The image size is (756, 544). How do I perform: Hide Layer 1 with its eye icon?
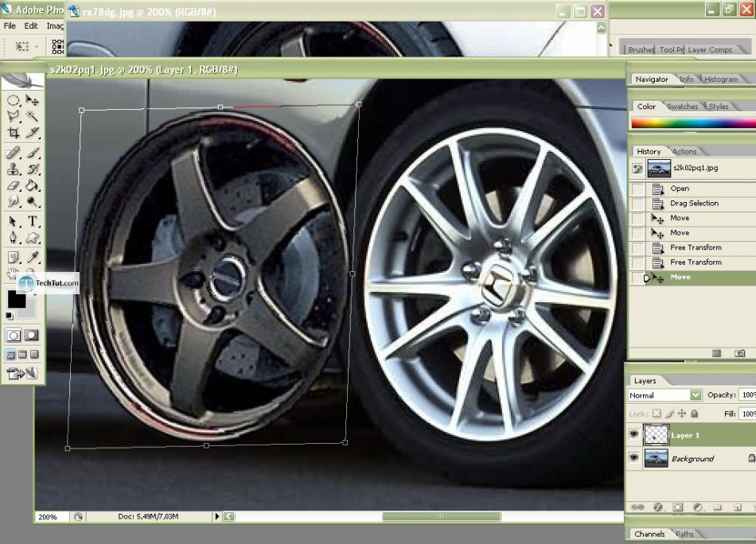tap(634, 434)
